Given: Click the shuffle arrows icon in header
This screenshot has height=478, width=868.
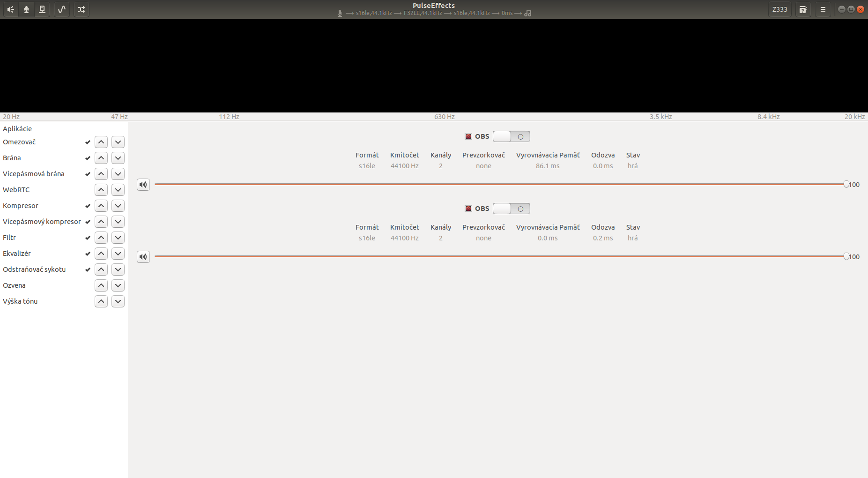Looking at the screenshot, I should click(x=82, y=9).
